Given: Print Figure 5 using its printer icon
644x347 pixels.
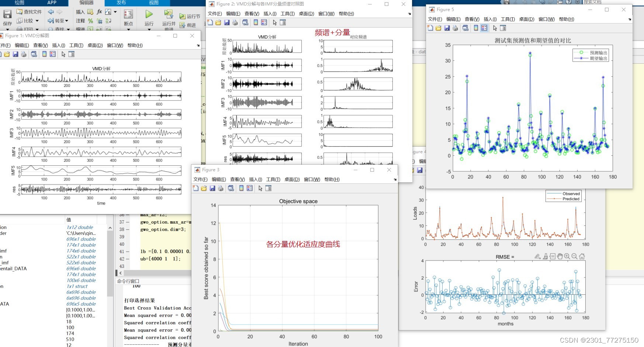Looking at the screenshot, I should (x=455, y=28).
